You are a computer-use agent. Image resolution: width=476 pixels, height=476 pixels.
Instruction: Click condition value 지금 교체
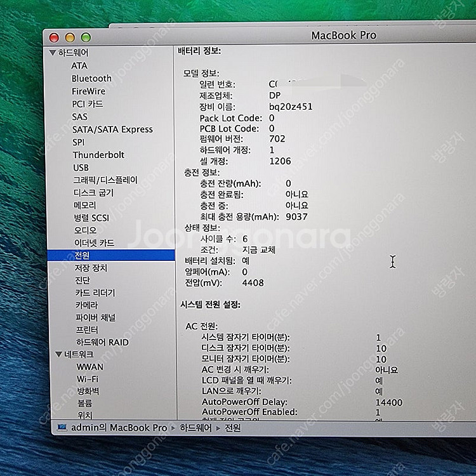pos(259,250)
